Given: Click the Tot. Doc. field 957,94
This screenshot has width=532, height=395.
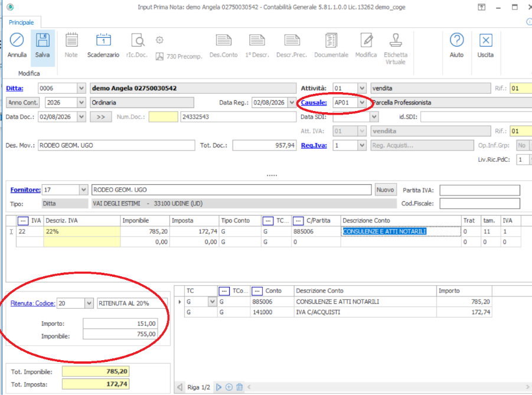Looking at the screenshot, I should click(265, 145).
